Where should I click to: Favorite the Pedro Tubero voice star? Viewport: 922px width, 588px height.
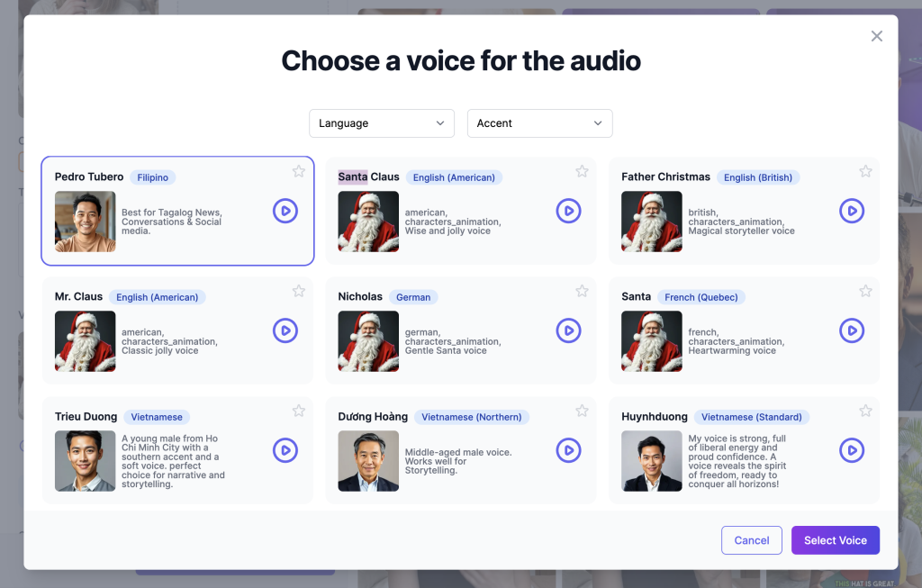point(299,171)
